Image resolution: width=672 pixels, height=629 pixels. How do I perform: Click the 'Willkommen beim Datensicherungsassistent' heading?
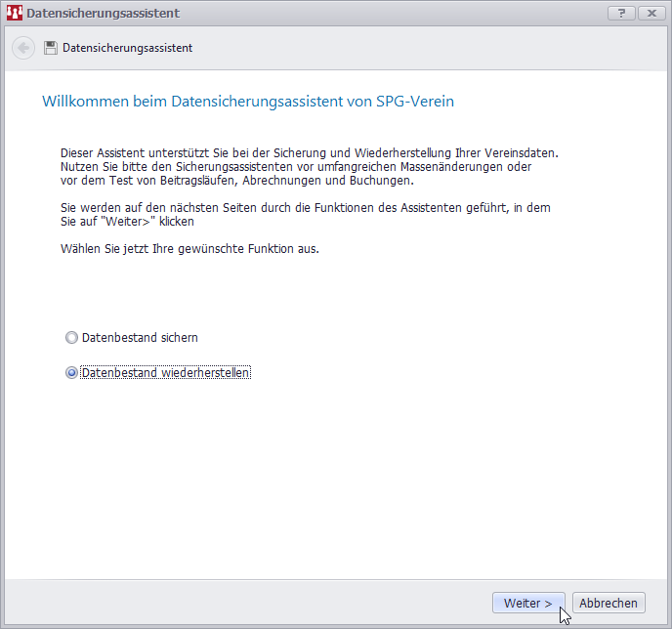[248, 102]
